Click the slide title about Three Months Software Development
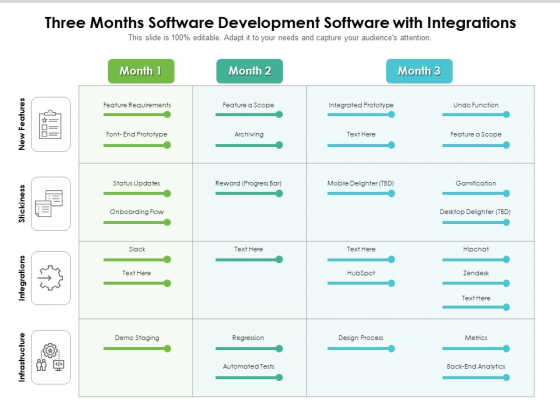560x420 pixels. click(280, 22)
